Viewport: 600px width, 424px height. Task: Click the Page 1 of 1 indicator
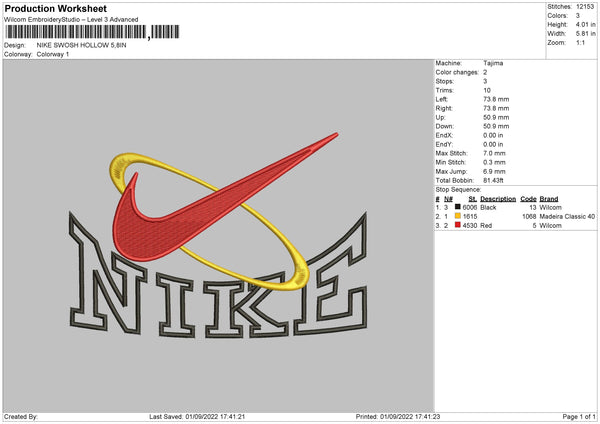point(579,417)
